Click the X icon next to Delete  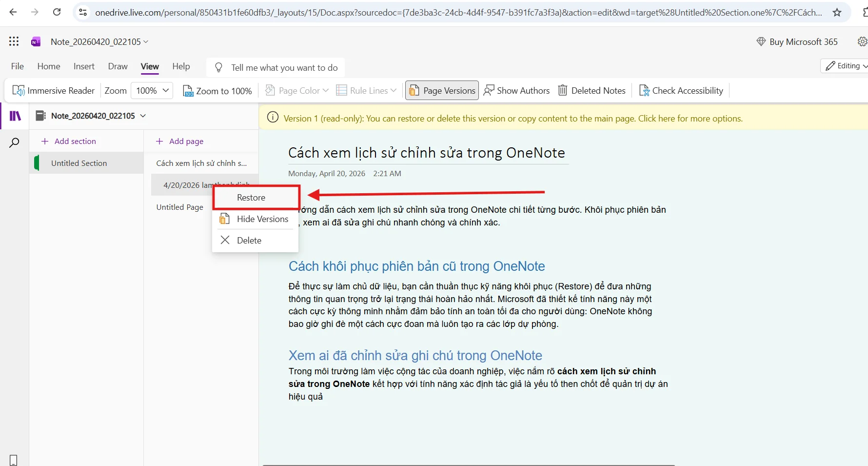tap(225, 240)
